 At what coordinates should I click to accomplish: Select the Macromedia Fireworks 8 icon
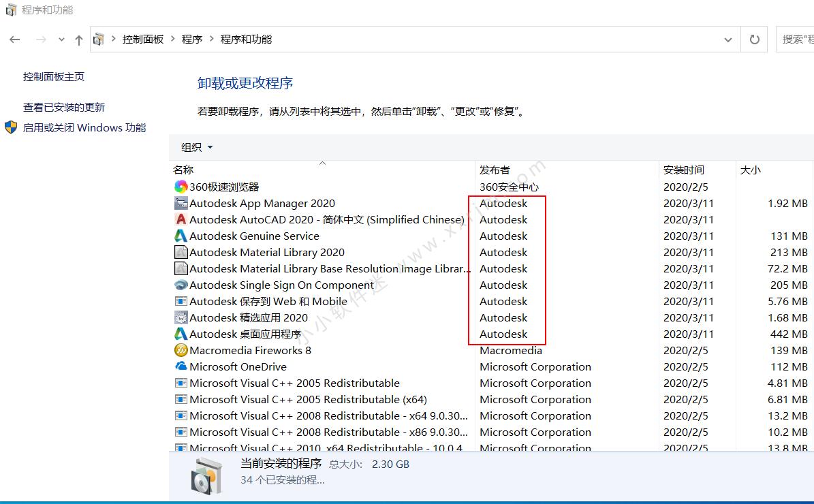click(x=180, y=350)
